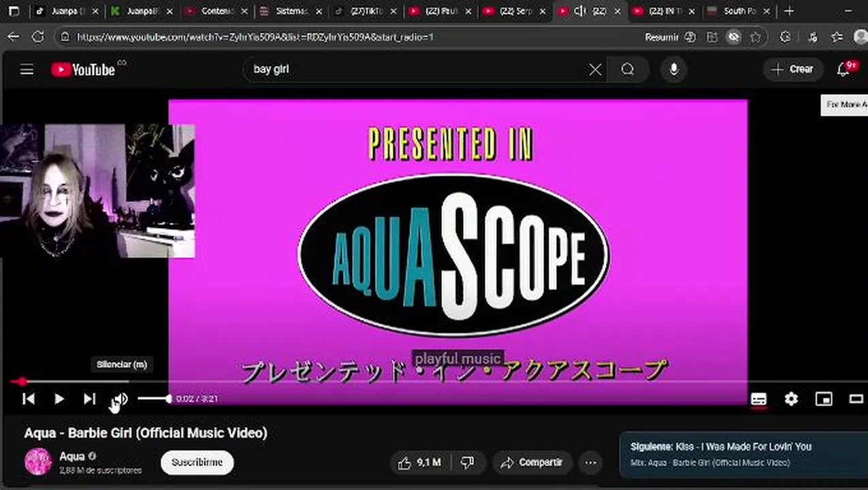Reload the page with the refresh icon
The image size is (868, 490).
38,37
